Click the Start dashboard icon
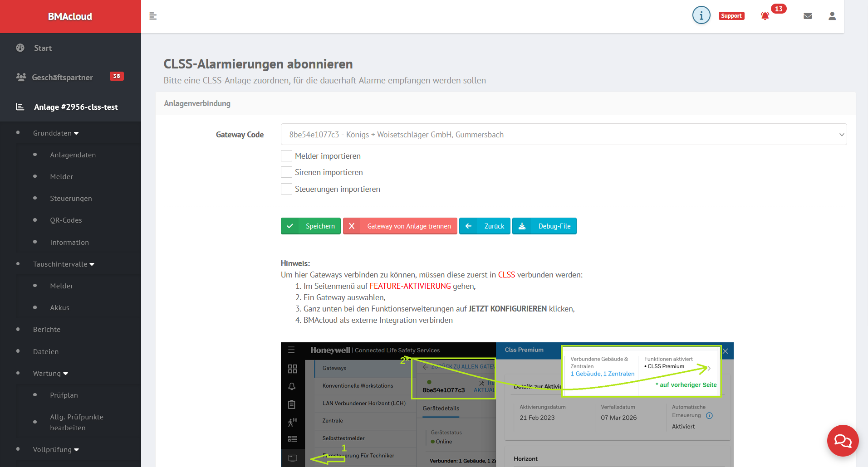868x467 pixels. click(20, 48)
